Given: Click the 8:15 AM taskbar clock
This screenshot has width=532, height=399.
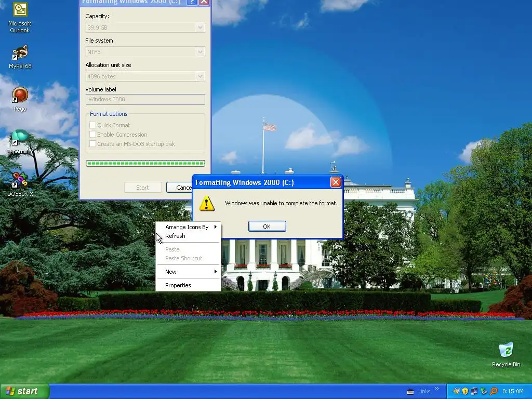Looking at the screenshot, I should (513, 391).
